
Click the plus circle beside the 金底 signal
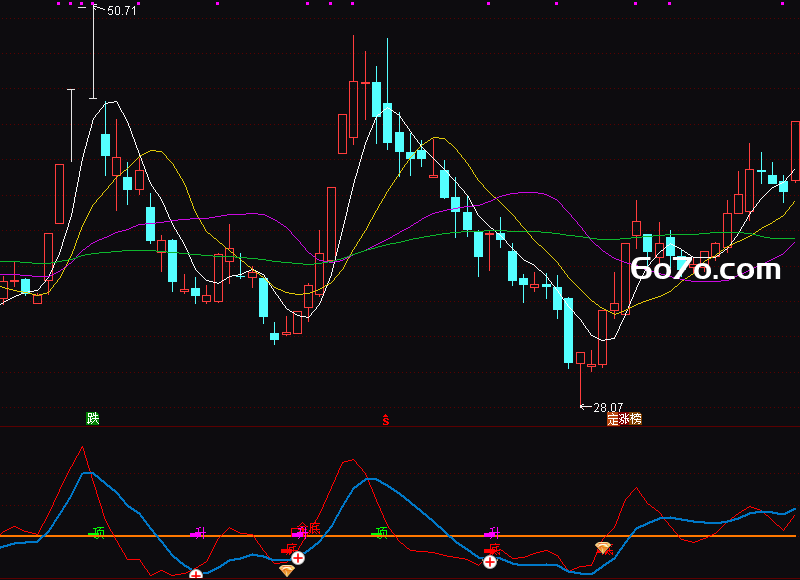(298, 558)
